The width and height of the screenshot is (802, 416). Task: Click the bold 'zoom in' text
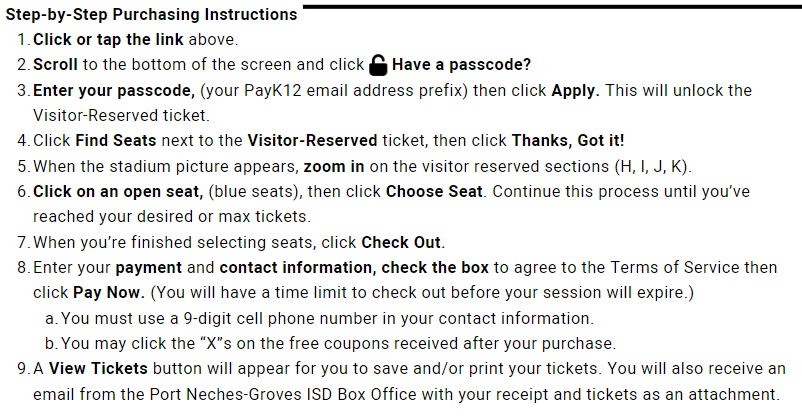(334, 167)
